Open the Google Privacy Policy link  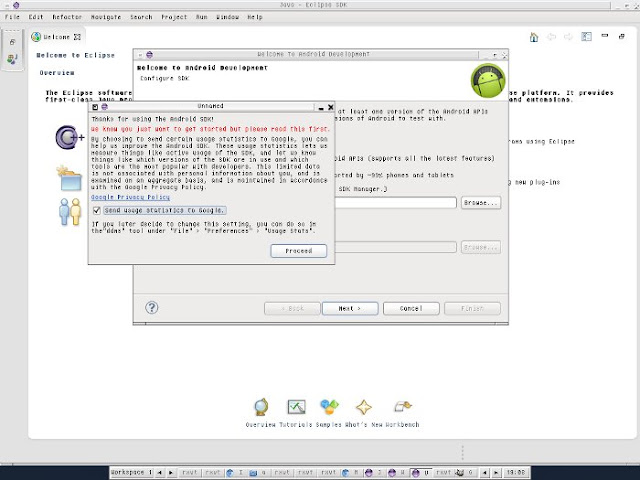(130, 197)
